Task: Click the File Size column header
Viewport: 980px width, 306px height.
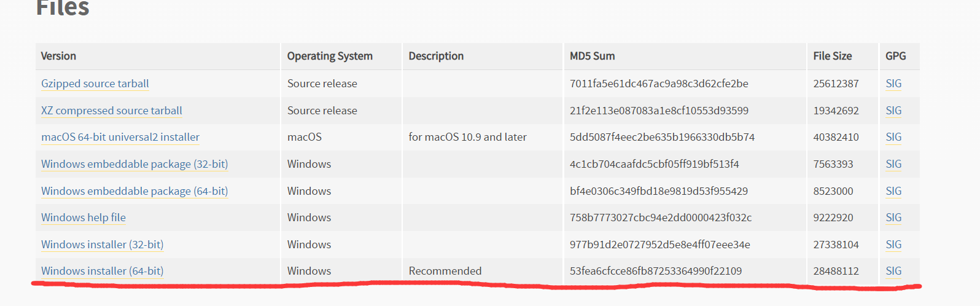Action: coord(832,56)
